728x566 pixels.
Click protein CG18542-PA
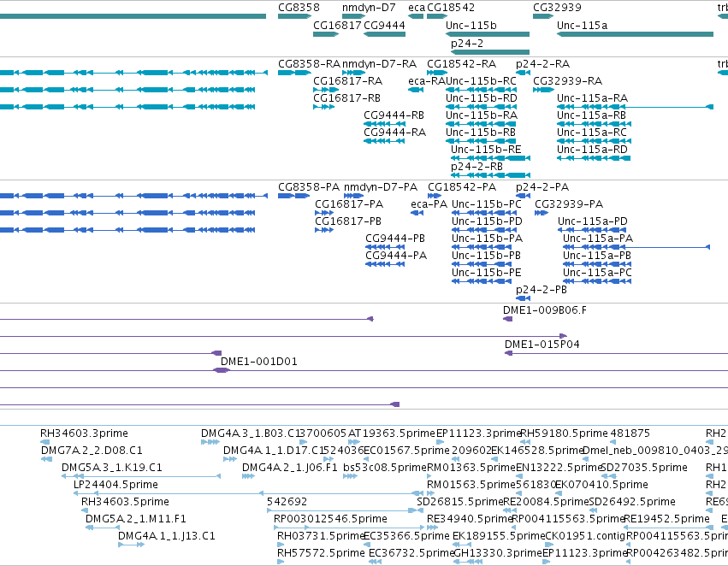(435, 196)
